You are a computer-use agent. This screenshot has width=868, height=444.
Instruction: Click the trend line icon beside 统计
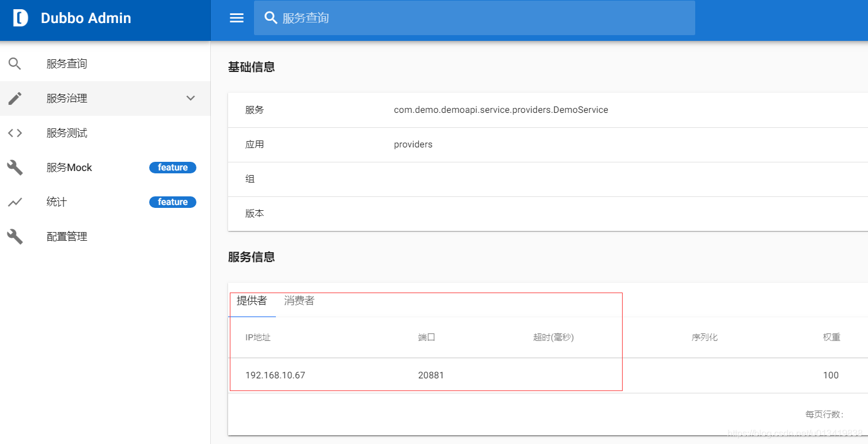[x=15, y=202]
